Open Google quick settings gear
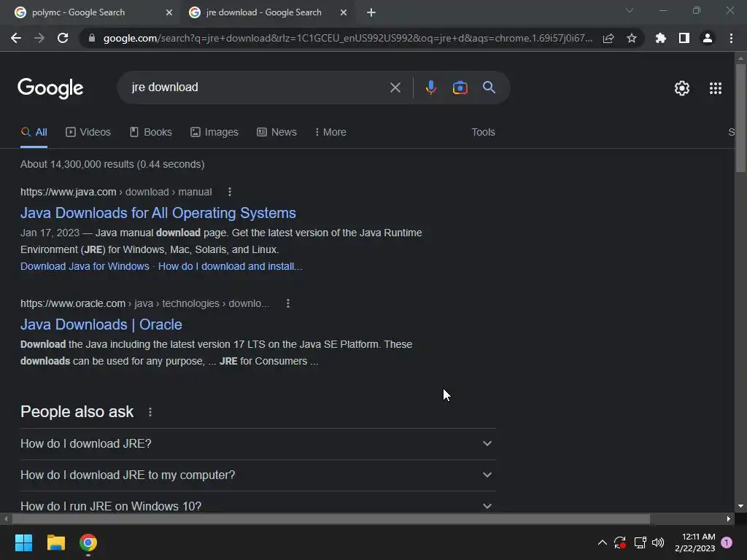 pyautogui.click(x=682, y=88)
